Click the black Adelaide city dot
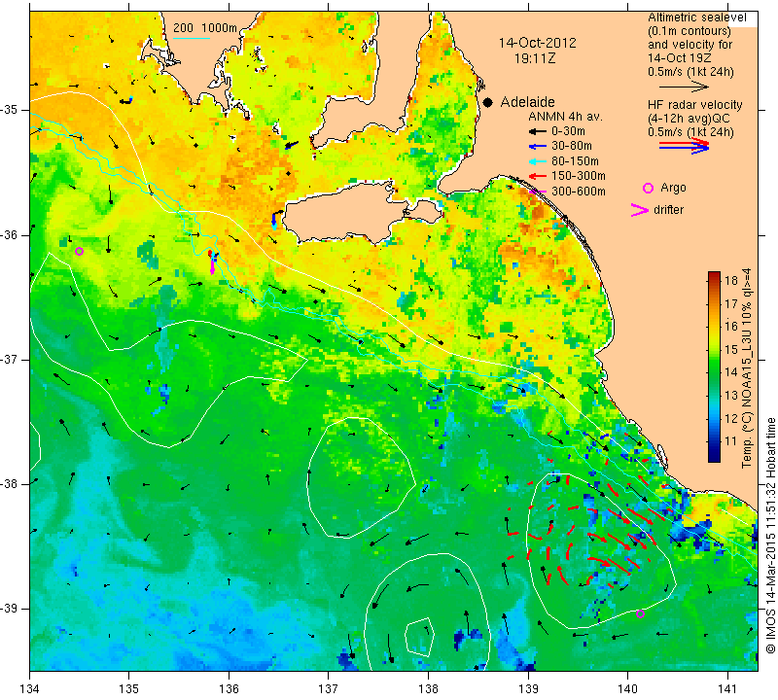 [x=488, y=102]
